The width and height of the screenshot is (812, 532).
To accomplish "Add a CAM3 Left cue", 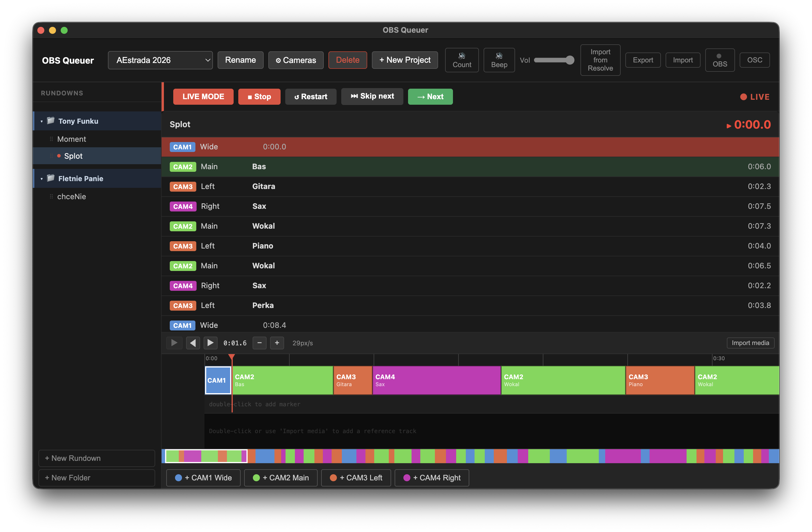I will point(356,478).
